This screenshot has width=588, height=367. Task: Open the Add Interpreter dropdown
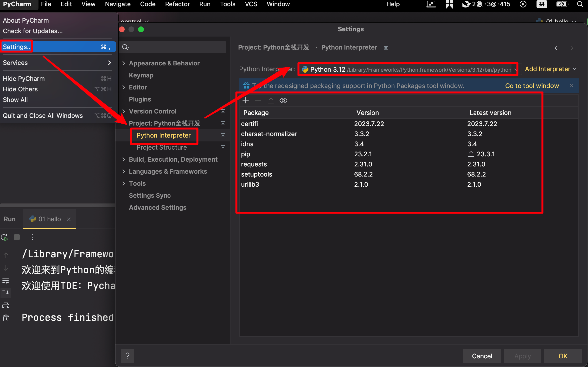550,69
